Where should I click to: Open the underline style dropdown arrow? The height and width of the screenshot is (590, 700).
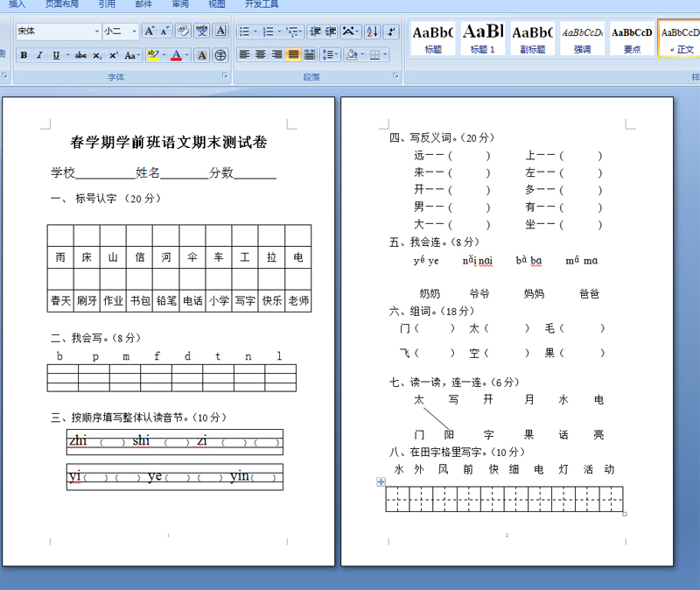click(68, 55)
